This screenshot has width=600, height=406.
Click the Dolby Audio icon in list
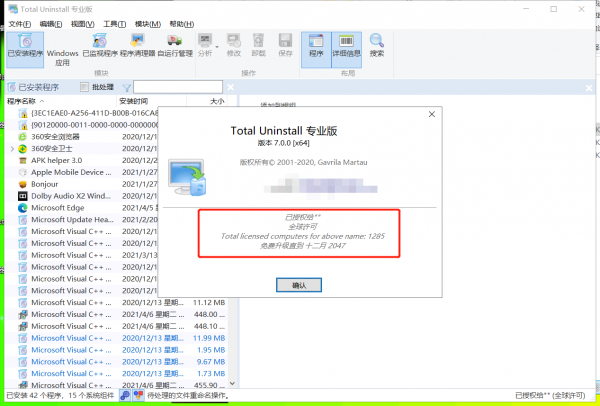tap(23, 196)
